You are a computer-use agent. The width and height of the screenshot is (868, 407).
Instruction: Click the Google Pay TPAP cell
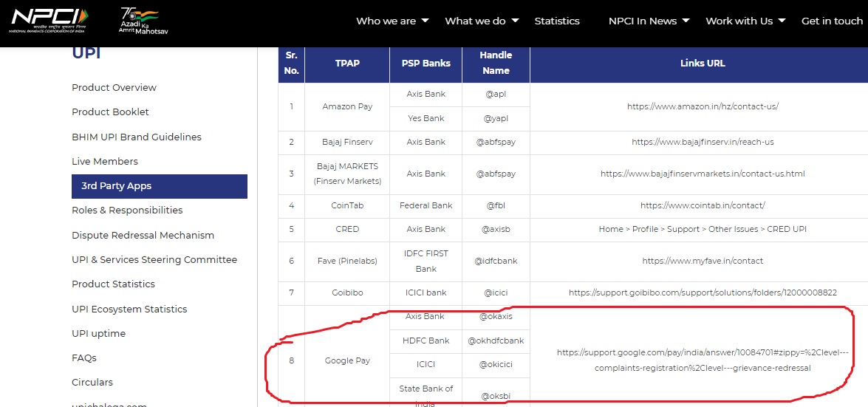pyautogui.click(x=347, y=360)
